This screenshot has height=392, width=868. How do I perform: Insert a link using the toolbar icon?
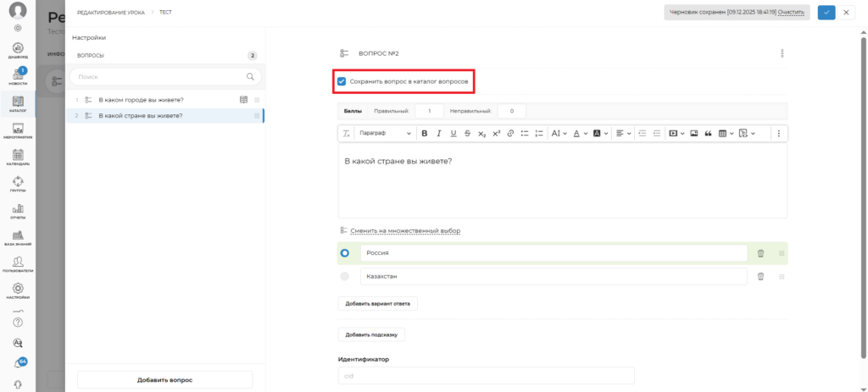510,134
